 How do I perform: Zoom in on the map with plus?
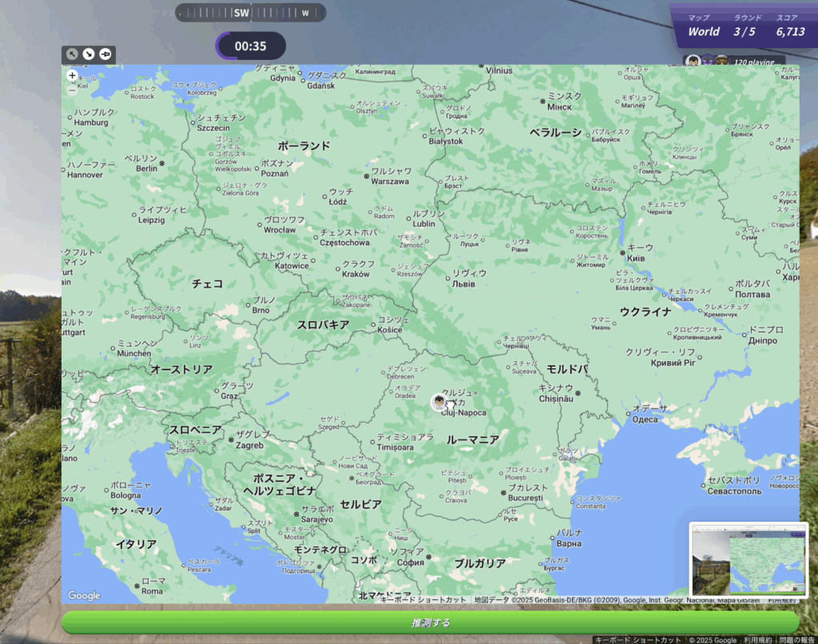[72, 76]
